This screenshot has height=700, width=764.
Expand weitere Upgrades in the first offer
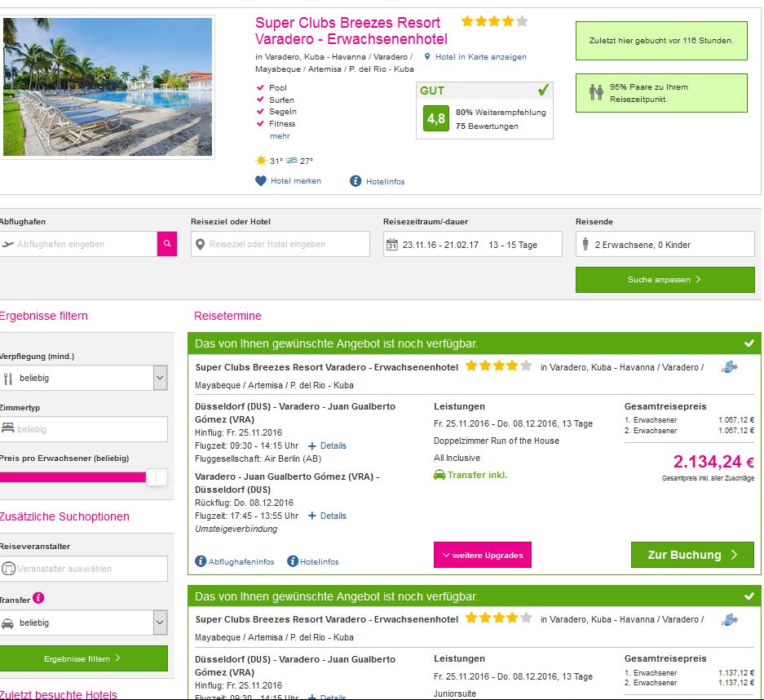tap(483, 555)
